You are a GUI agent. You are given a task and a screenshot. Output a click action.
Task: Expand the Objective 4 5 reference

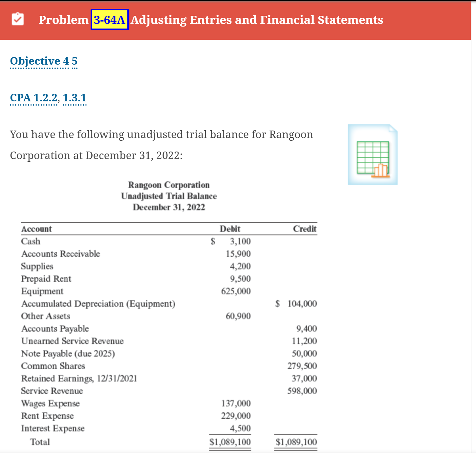[x=44, y=61]
